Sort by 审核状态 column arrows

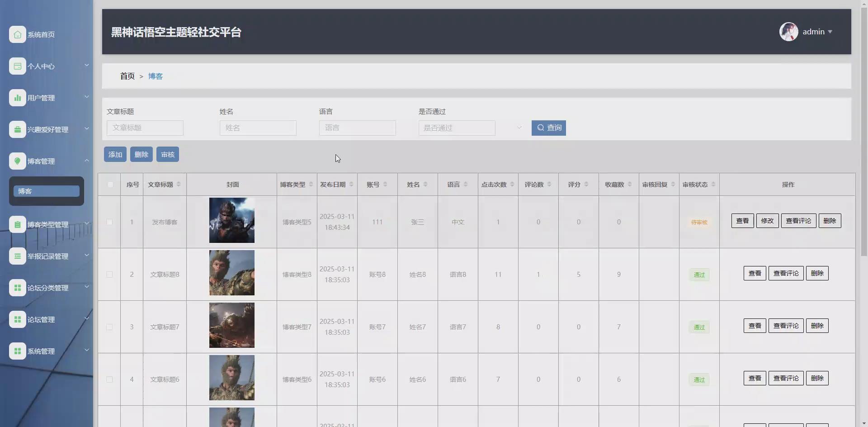[713, 184]
